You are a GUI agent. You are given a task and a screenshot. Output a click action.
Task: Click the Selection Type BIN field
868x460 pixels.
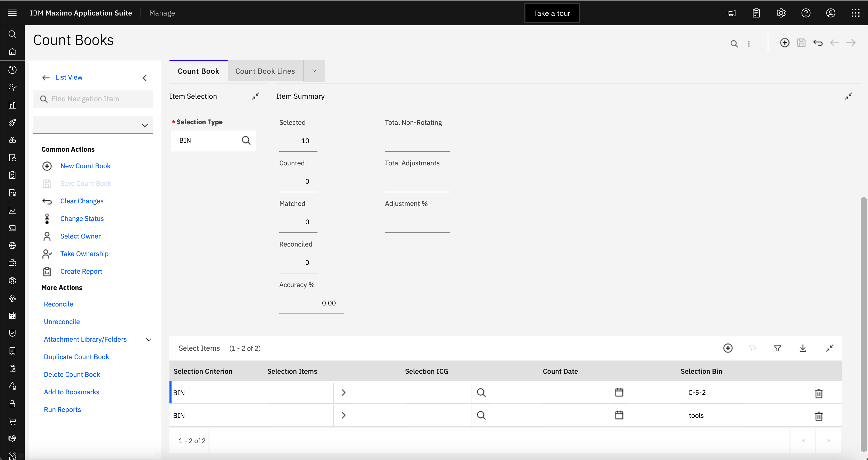[204, 141]
